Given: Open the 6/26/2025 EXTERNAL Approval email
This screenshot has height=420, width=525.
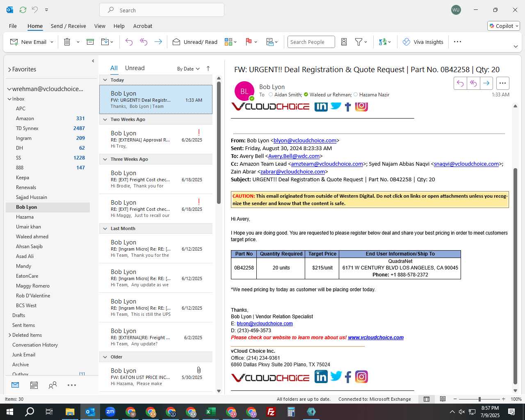Looking at the screenshot, I should [156, 139].
